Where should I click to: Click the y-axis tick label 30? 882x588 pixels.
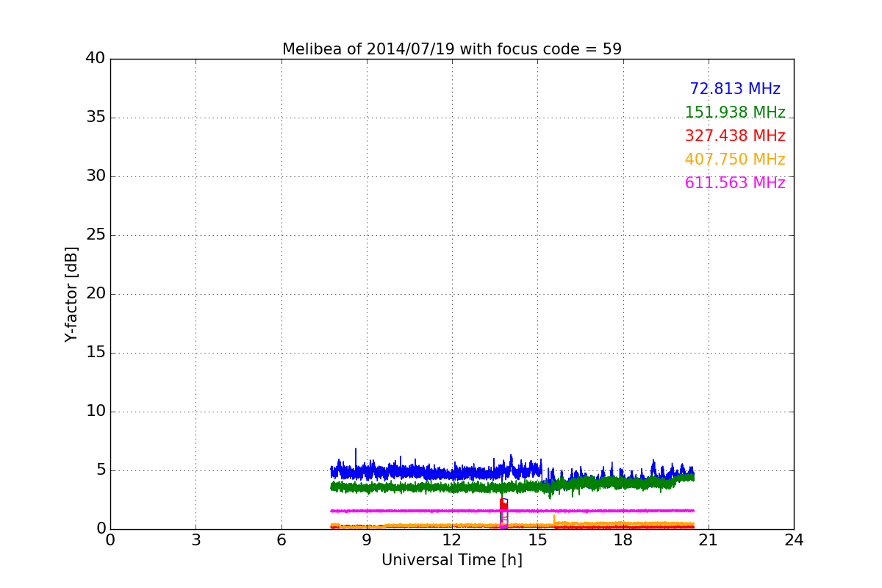click(96, 176)
